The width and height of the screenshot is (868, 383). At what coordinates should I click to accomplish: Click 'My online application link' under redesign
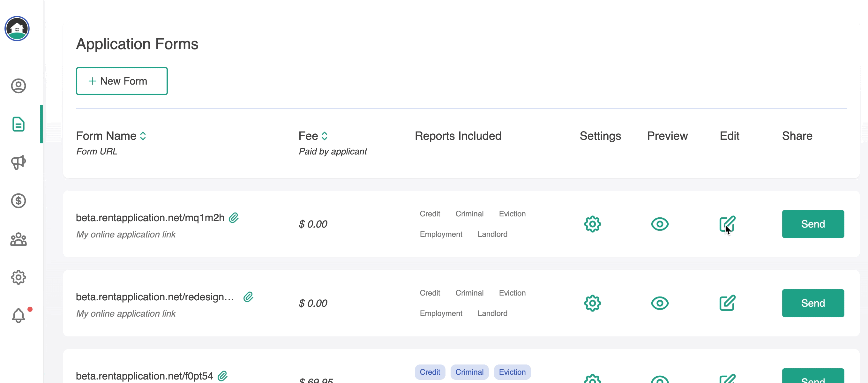point(126,314)
